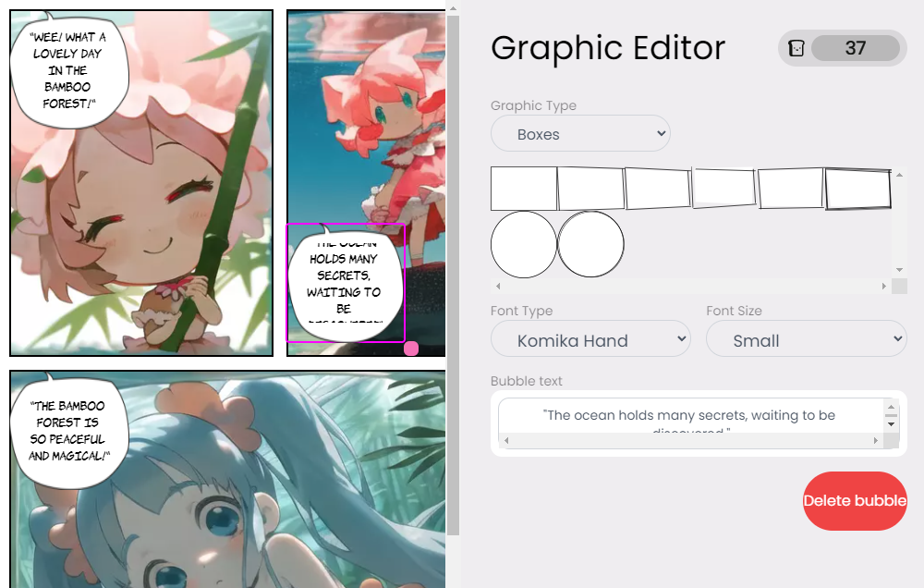Pick the first plain circle shape

point(523,244)
